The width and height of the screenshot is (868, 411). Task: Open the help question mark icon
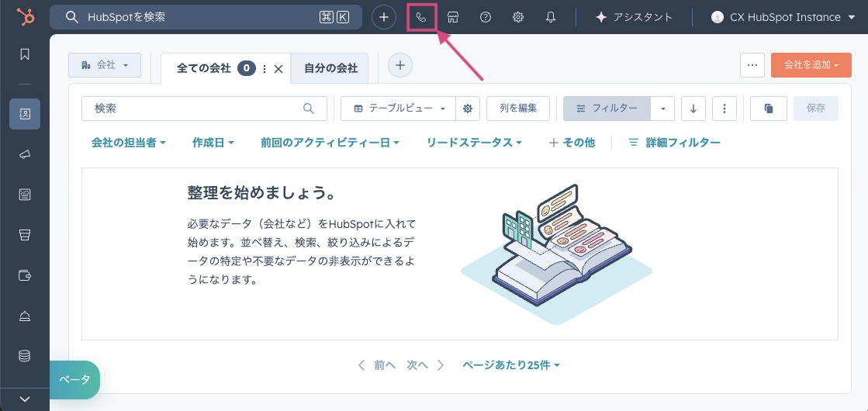pos(486,17)
